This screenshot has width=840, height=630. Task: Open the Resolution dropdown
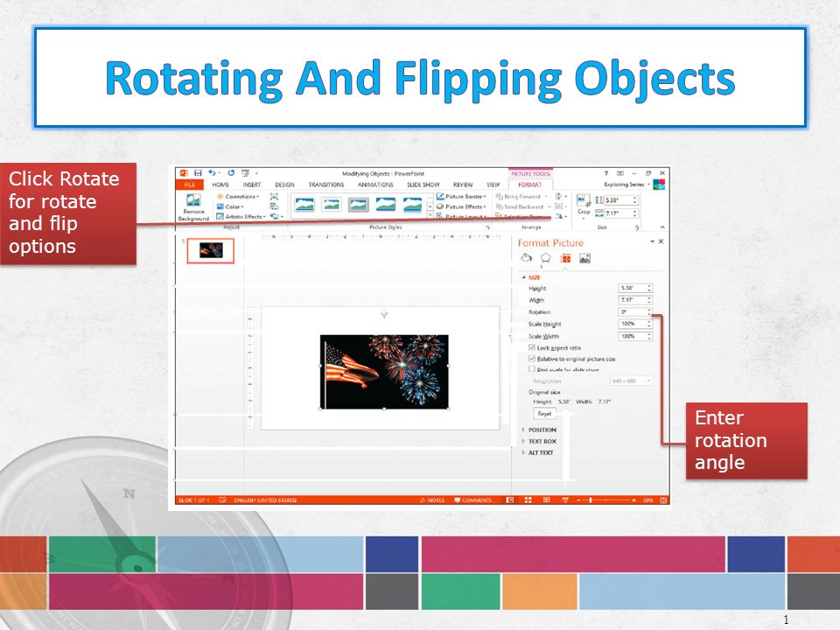[x=632, y=381]
